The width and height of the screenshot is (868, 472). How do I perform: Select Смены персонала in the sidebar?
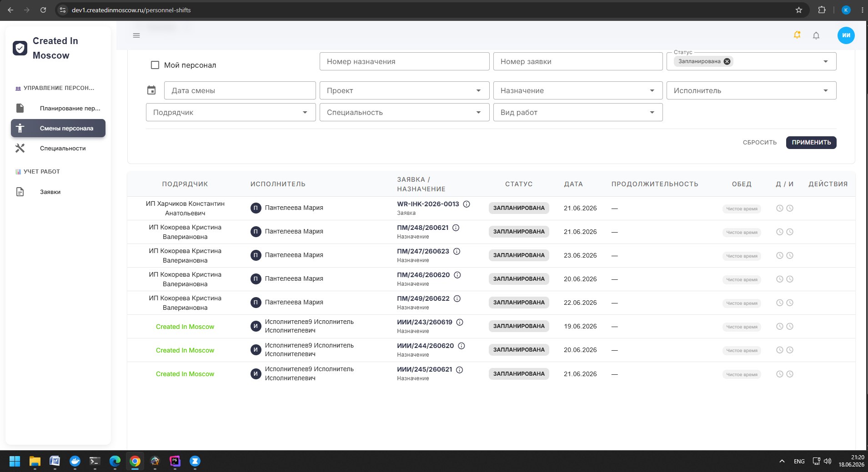pos(58,128)
